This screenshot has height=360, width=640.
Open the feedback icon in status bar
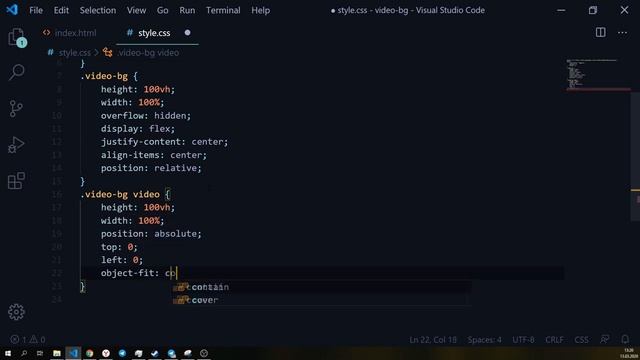[604, 339]
